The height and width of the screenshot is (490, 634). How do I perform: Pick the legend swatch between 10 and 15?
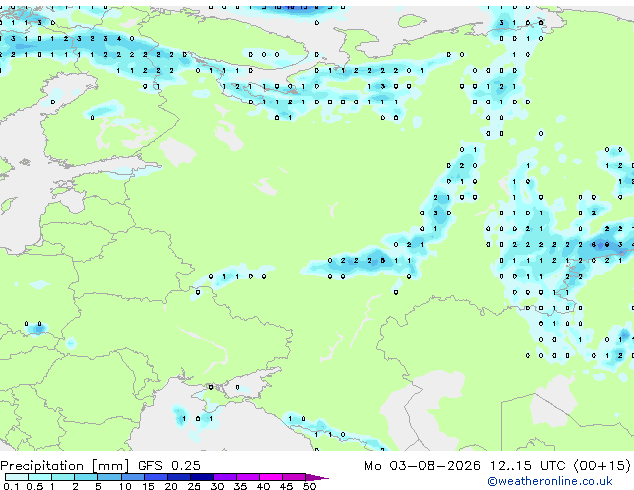click(133, 477)
